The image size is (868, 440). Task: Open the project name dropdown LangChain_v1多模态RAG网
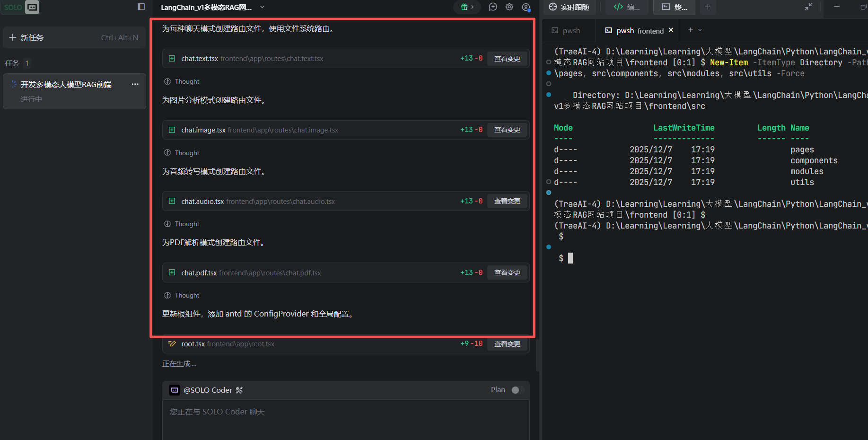point(212,7)
